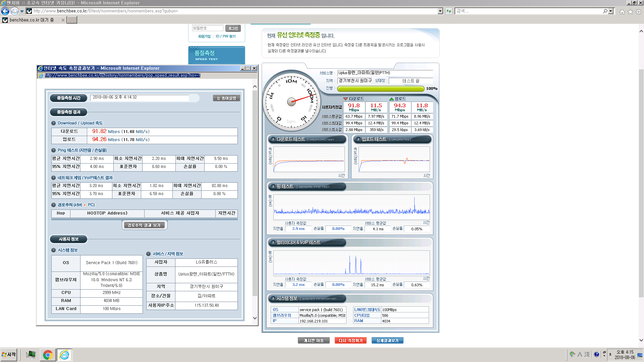Click the 경로추적 결과 보기 button
The image size is (644, 362).
(144, 225)
